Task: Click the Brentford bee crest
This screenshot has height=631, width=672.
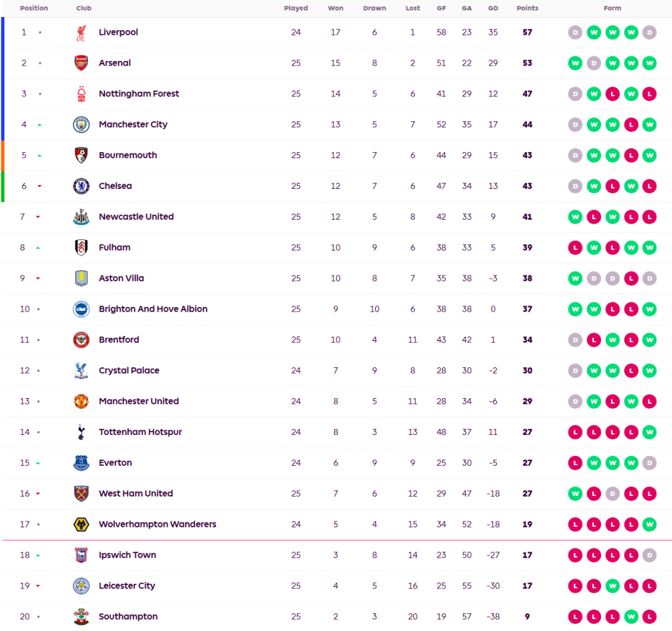Action: pyautogui.click(x=81, y=340)
